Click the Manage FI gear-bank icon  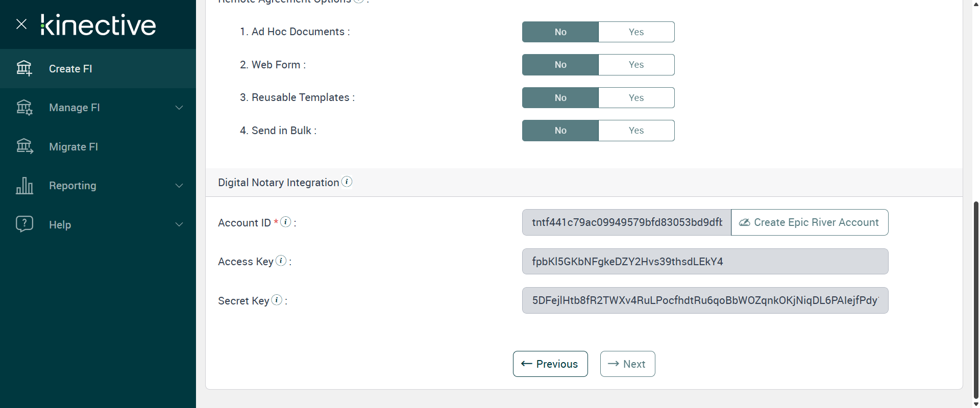click(24, 108)
